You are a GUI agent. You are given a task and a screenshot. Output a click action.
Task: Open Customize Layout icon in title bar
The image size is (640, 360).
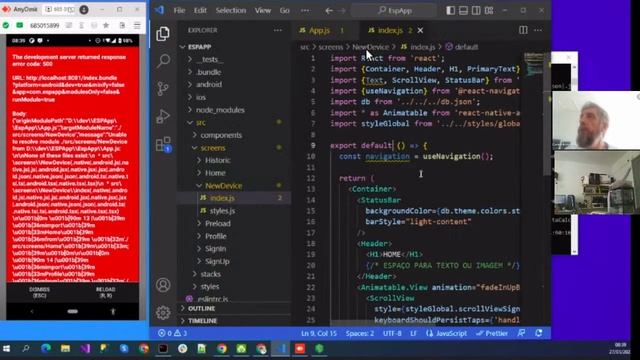(489, 11)
